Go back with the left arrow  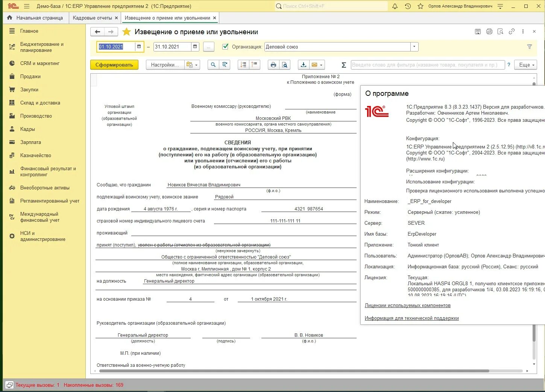pos(97,32)
